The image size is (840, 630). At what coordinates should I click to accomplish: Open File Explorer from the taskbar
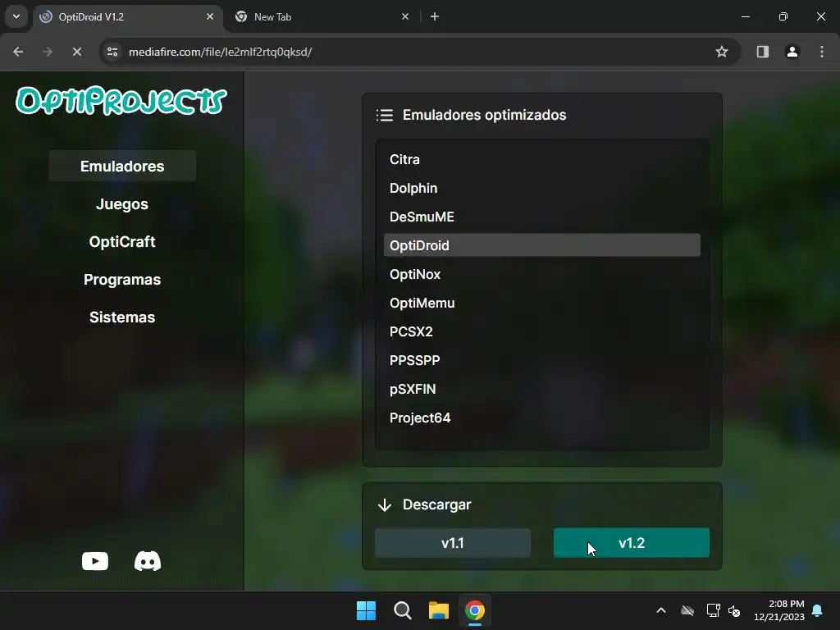(x=439, y=610)
